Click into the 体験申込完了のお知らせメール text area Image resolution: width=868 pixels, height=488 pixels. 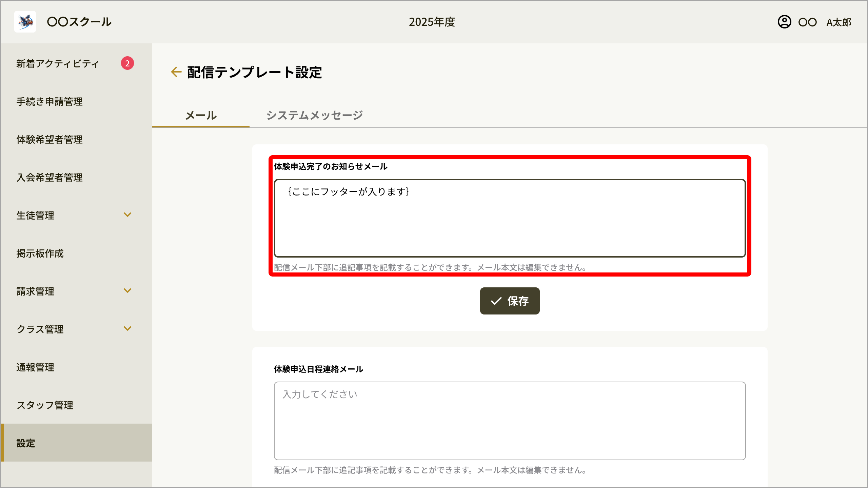point(510,218)
